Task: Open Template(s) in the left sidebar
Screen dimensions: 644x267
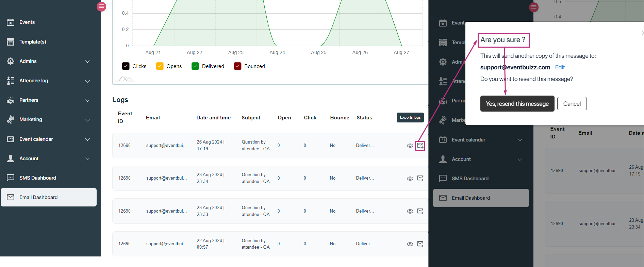Action: (x=33, y=42)
